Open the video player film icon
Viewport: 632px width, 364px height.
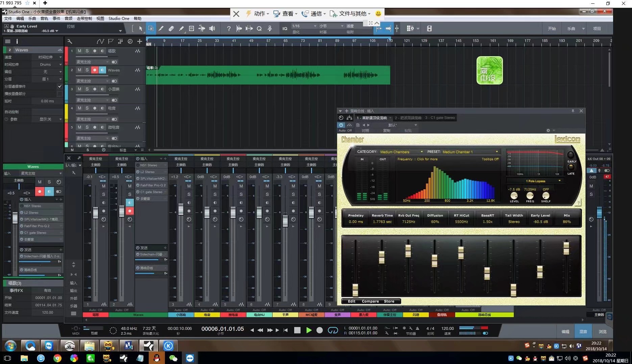(x=429, y=29)
